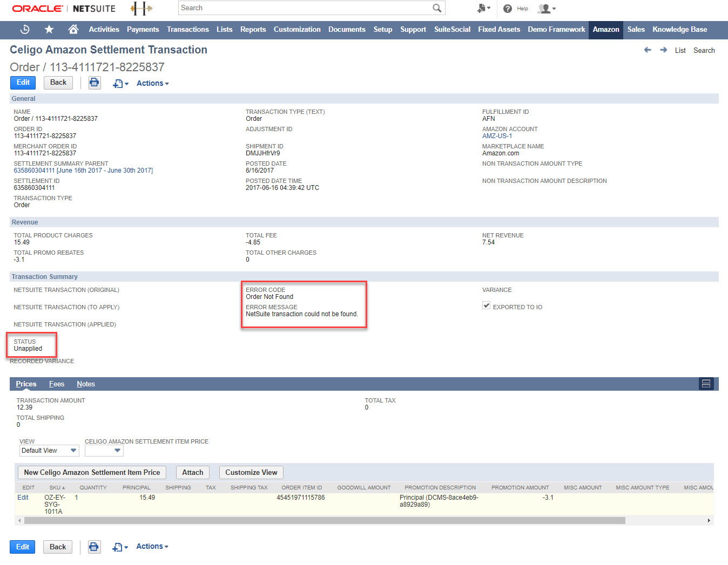Image resolution: width=728 pixels, height=565 pixels.
Task: Click the top Edit button
Action: [x=23, y=83]
